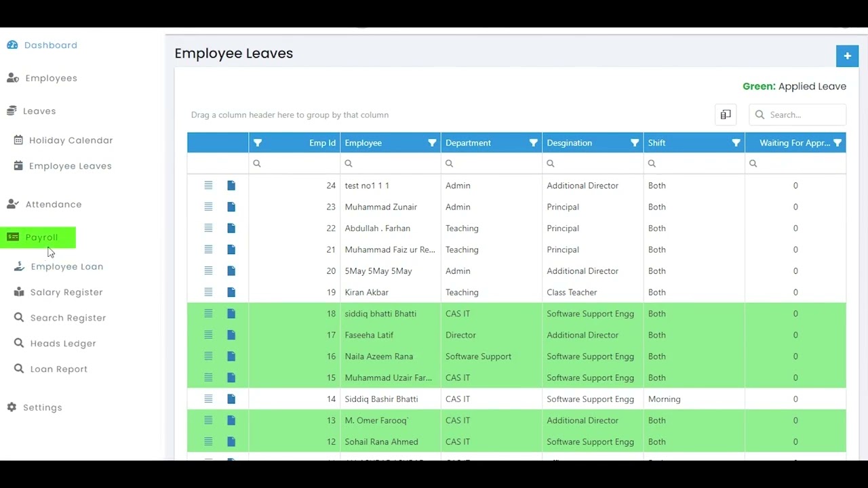Expand the Leaves sidebar section

point(32,111)
